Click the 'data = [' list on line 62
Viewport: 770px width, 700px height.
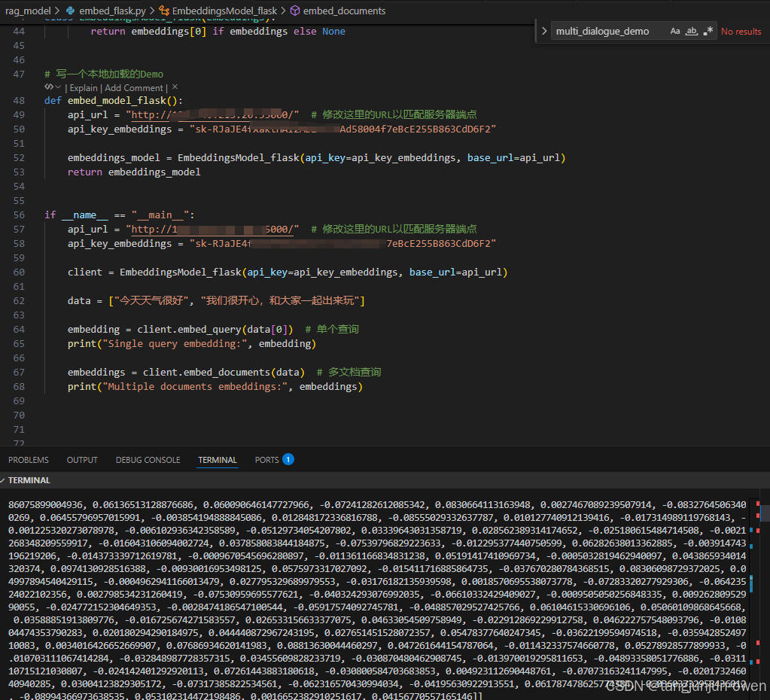coord(216,300)
